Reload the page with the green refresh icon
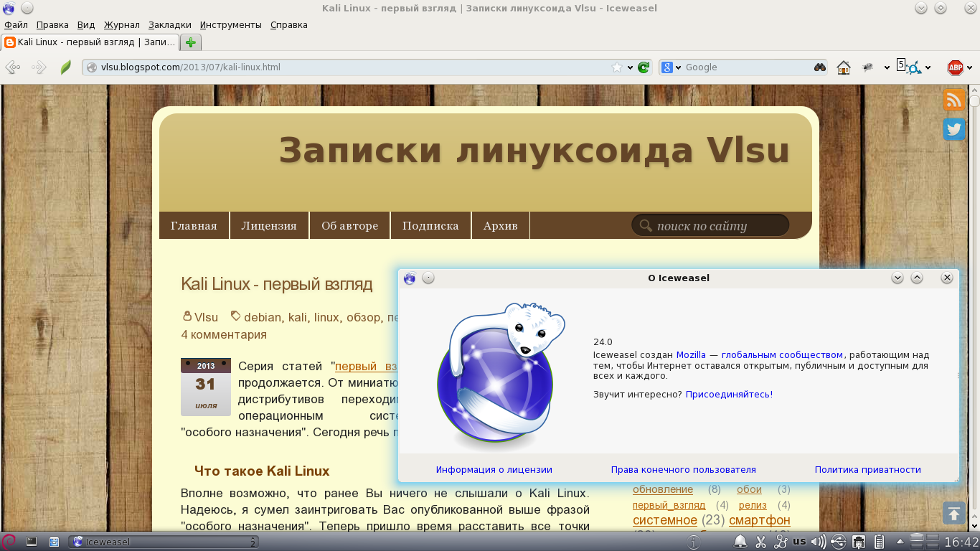980x551 pixels. click(644, 67)
